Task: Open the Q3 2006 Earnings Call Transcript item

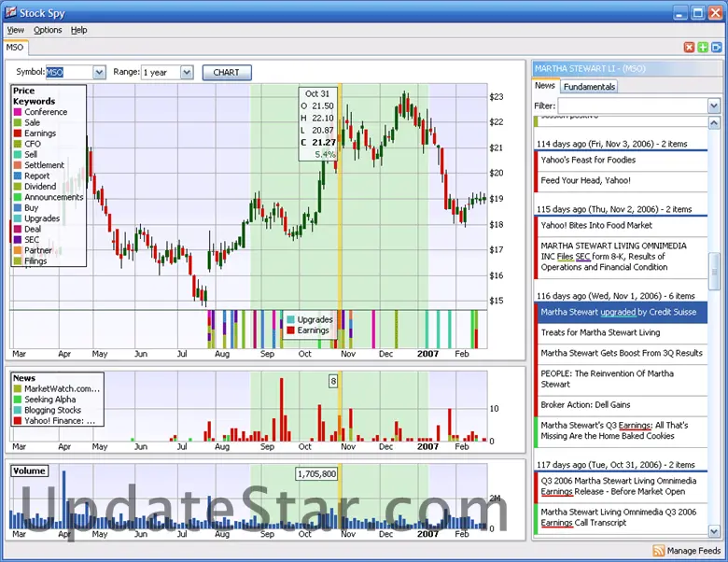Action: [x=621, y=518]
